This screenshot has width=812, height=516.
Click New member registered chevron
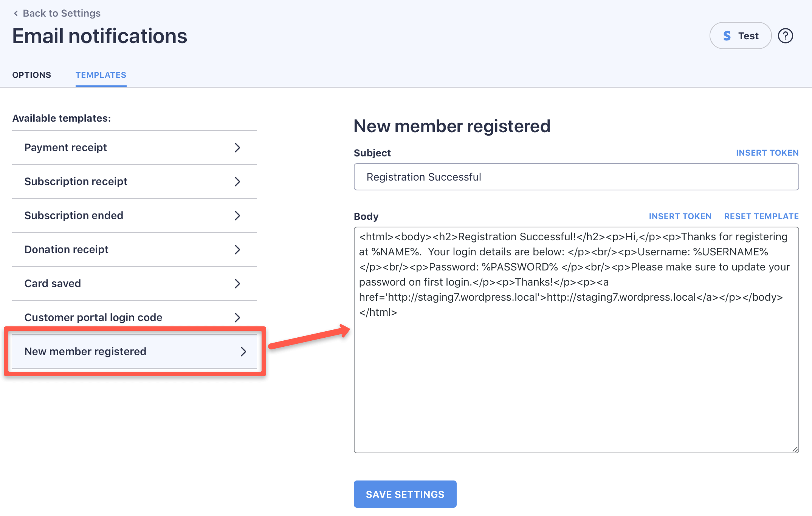[243, 352]
